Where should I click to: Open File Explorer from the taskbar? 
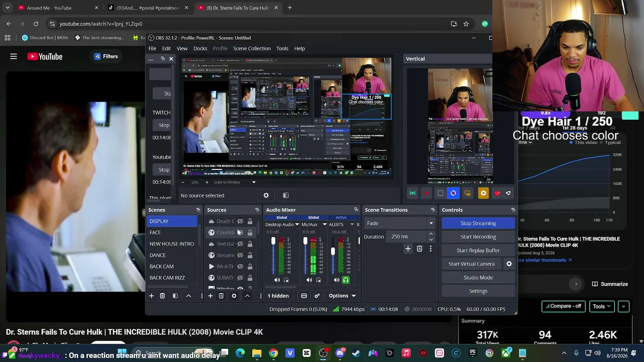257,353
